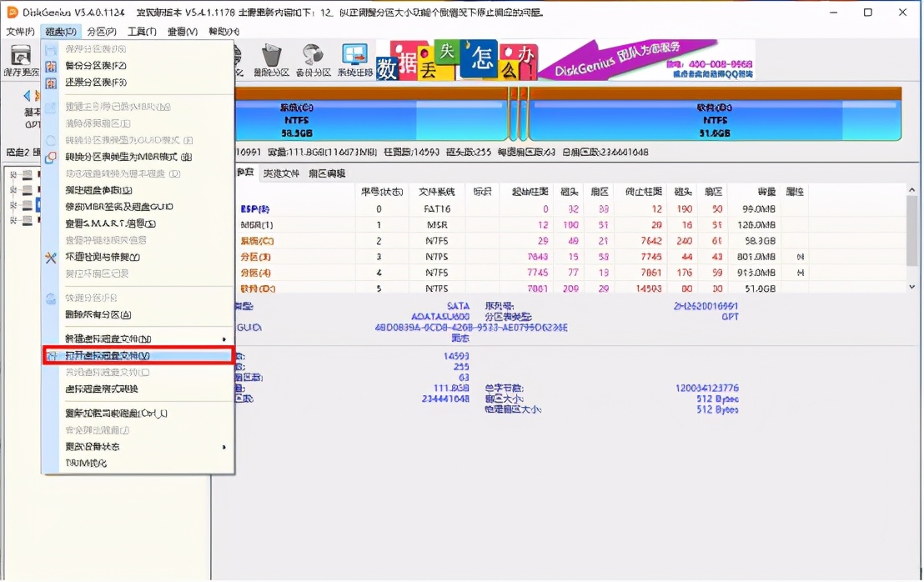Viewport: 924px width, 582px height.
Task: Open 查看S.M.A.R.T.信息 from the menu
Action: (138, 223)
